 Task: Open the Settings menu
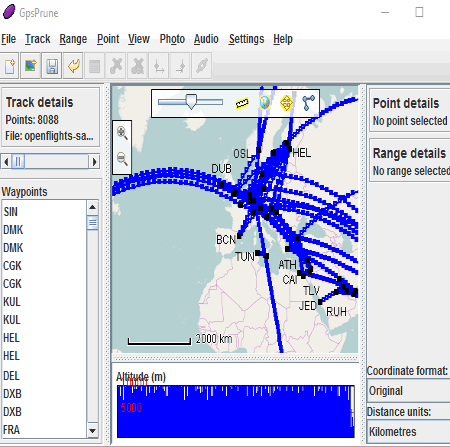[246, 39]
